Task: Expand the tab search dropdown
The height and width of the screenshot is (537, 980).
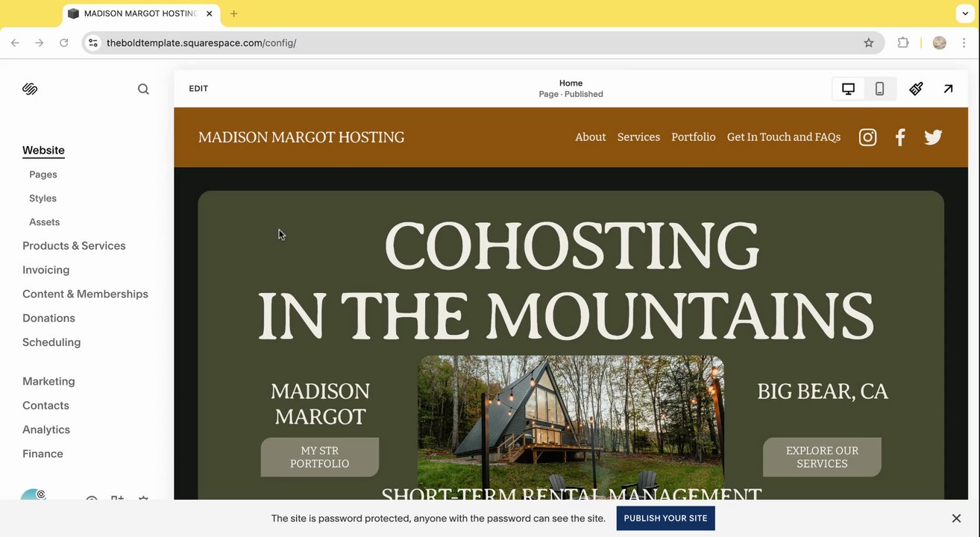Action: tap(965, 13)
